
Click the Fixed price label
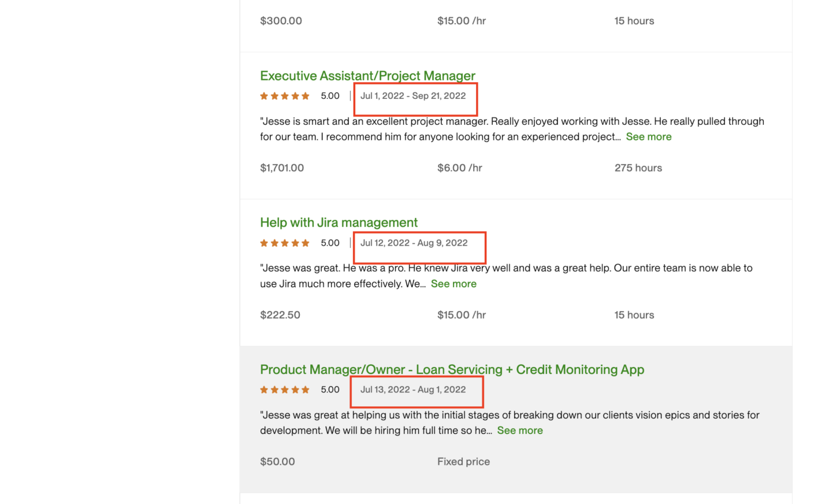pos(463,461)
